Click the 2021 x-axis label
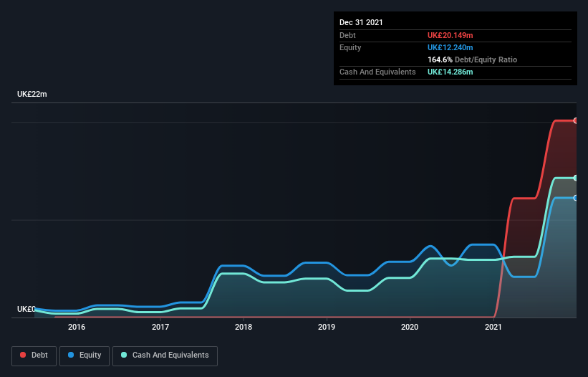Screen dimensions: 588x377 (493, 327)
